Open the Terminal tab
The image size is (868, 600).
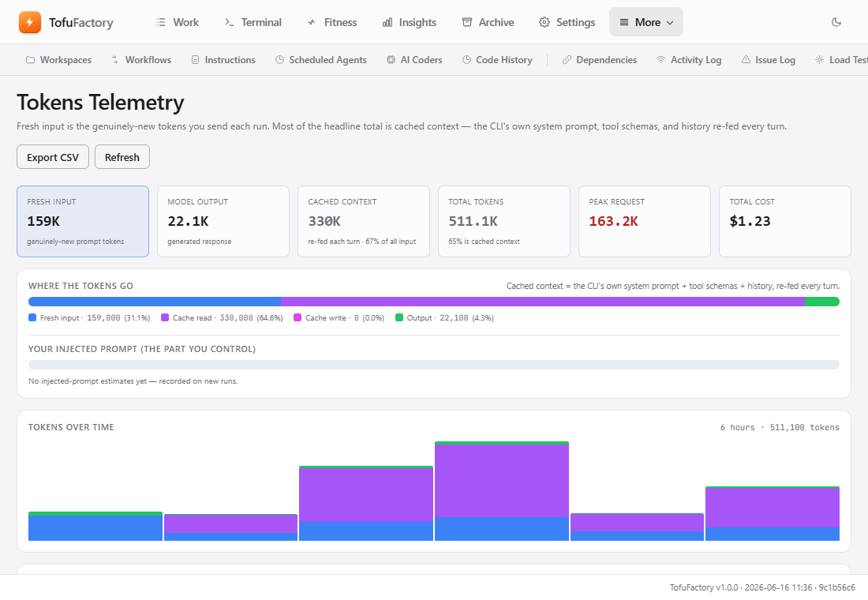pyautogui.click(x=253, y=22)
